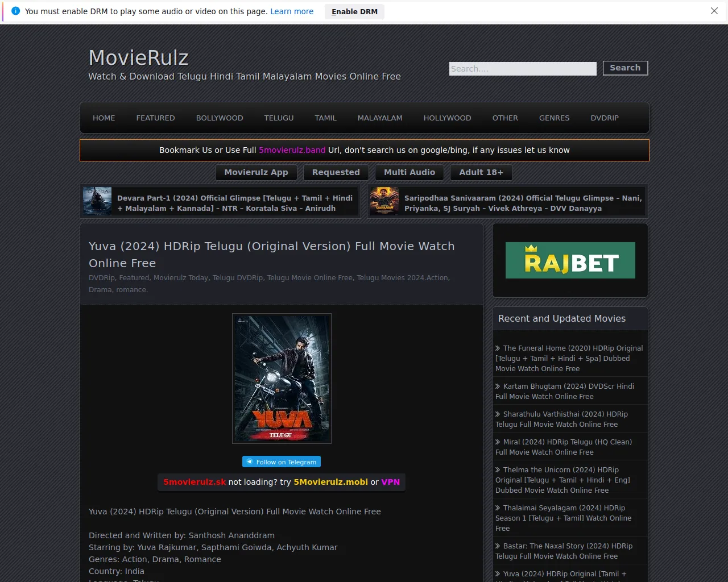Open Thalaimai Seyalagam Season 1 link
728x582 pixels.
click(564, 518)
